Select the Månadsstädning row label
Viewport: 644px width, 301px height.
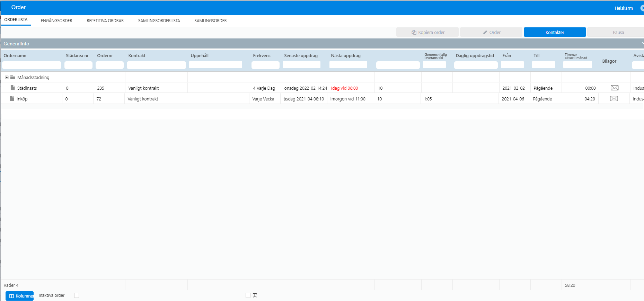click(33, 77)
